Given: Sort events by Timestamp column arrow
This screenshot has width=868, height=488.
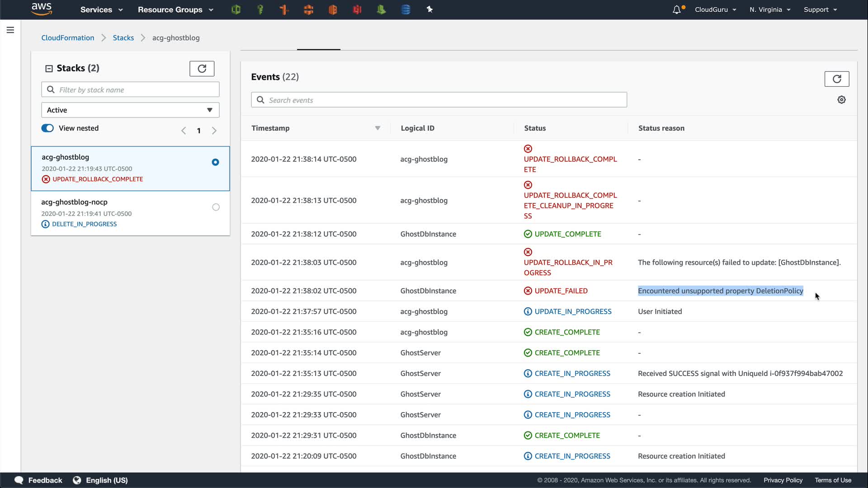Looking at the screenshot, I should pos(377,128).
